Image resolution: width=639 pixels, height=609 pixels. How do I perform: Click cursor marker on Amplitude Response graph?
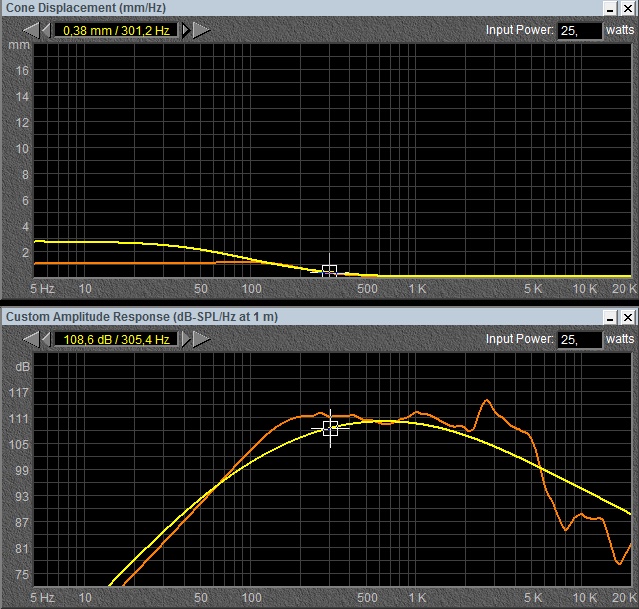tap(330, 428)
